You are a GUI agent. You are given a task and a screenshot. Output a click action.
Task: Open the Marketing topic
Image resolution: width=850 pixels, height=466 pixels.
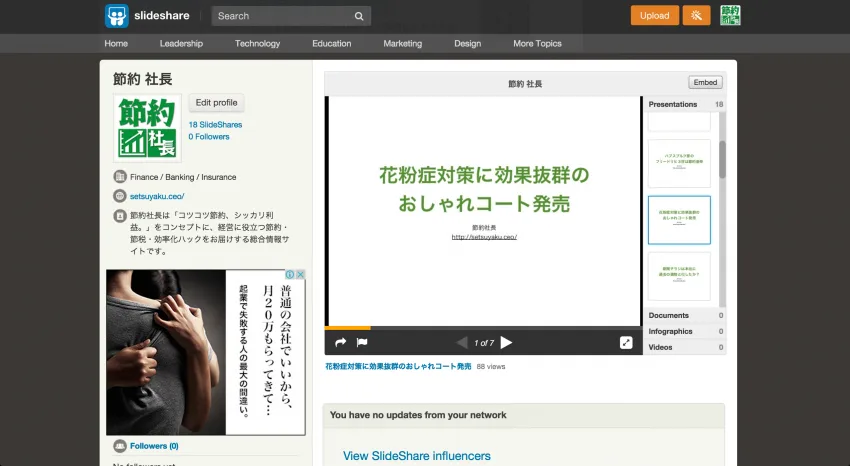(x=403, y=43)
